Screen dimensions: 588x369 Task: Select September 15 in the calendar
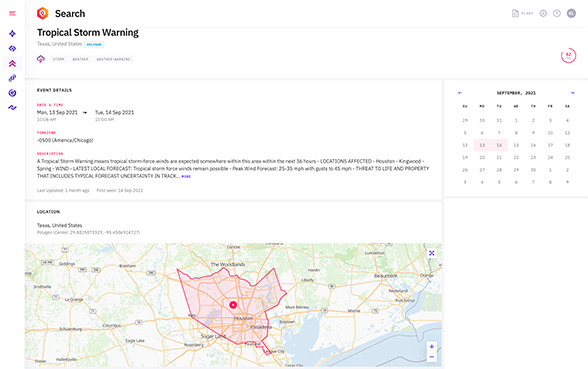point(516,145)
